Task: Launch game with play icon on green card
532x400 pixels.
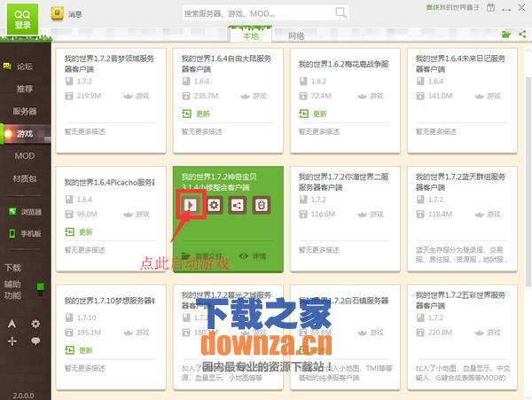Action: point(190,205)
